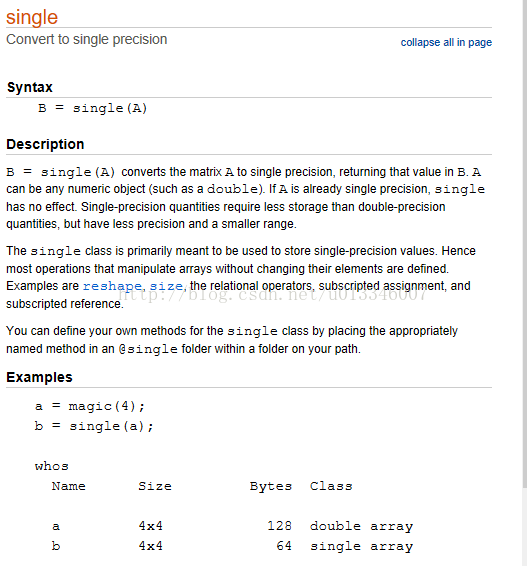The height and width of the screenshot is (566, 527).
Task: Click the 'Convert to single precision' subtitle
Action: click(87, 39)
